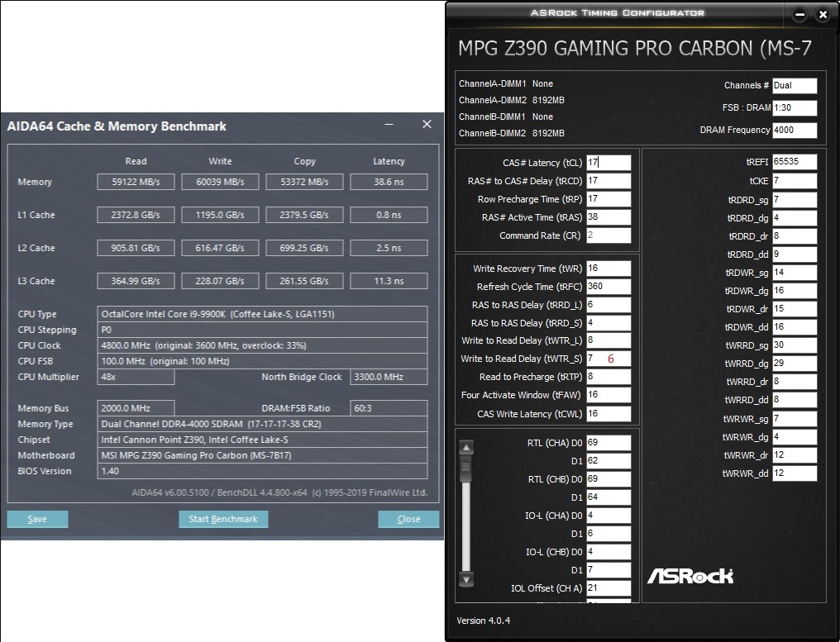
Task: Click the tWTR_L field
Action: [609, 340]
